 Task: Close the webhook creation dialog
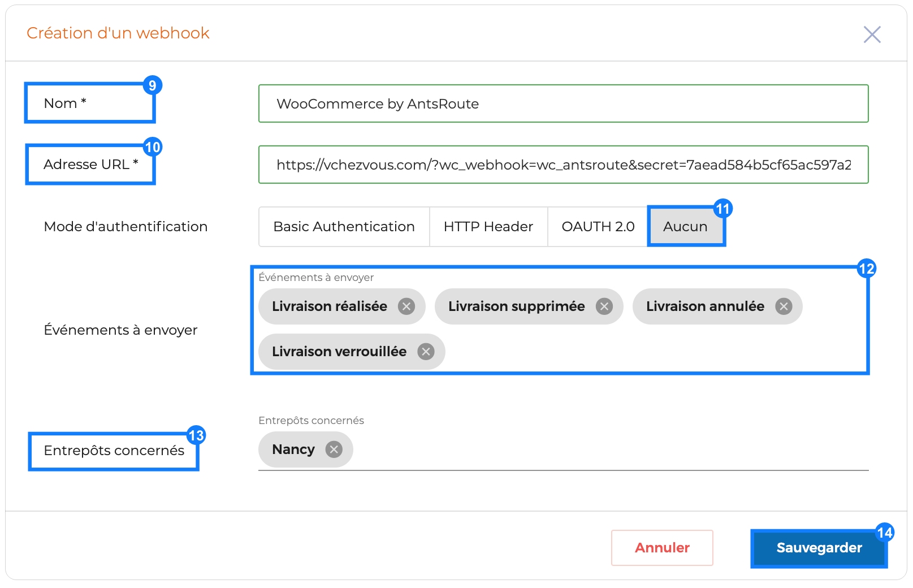pos(872,34)
